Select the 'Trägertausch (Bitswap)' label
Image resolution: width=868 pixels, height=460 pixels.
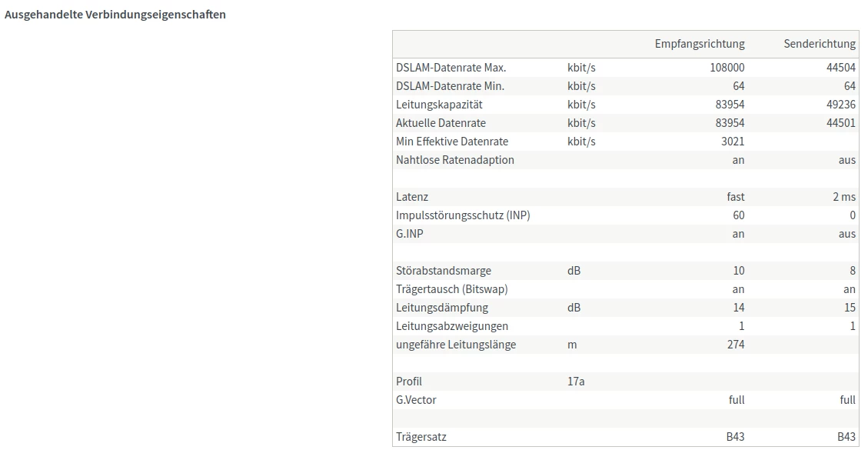pyautogui.click(x=452, y=289)
